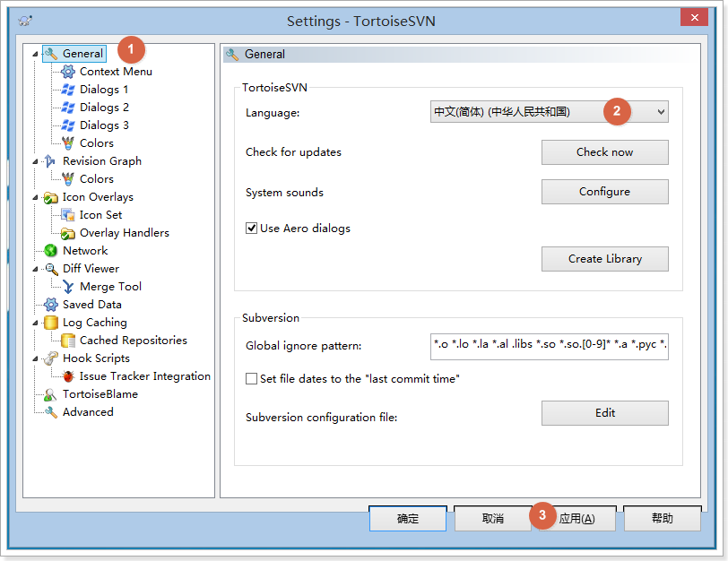The width and height of the screenshot is (728, 561).
Task: Collapse the Log Caching tree node
Action: click(x=35, y=323)
